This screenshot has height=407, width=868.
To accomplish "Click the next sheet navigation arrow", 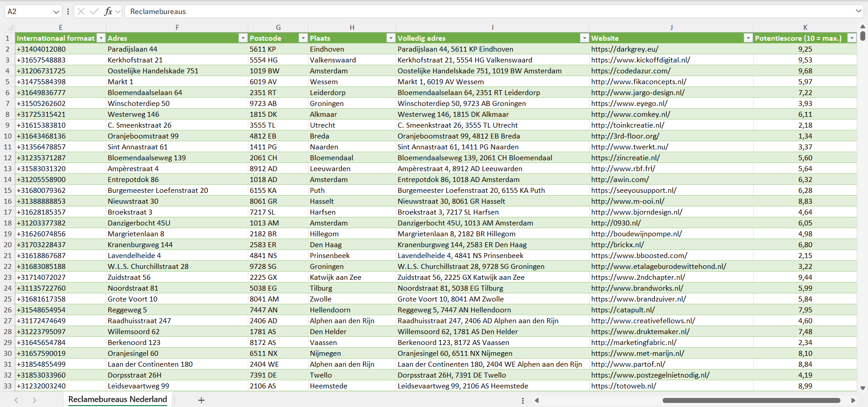I will (34, 400).
